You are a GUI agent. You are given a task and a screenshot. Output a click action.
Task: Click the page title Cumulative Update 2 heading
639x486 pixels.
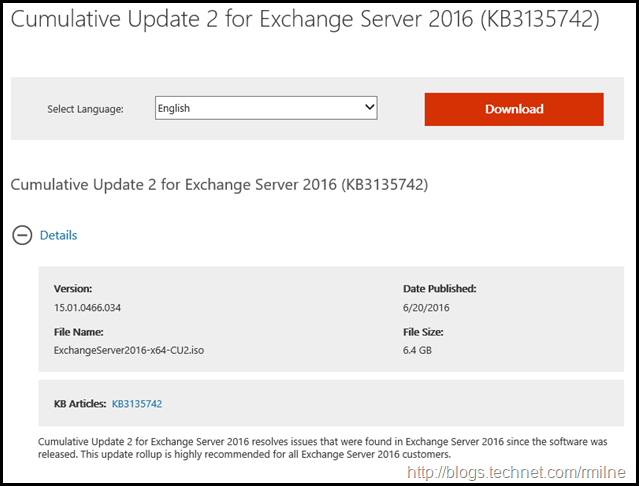[305, 19]
